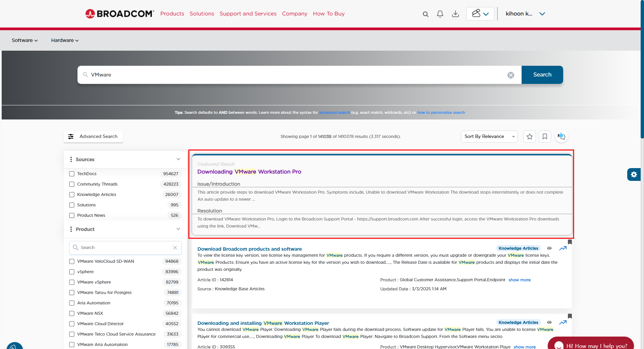This screenshot has width=644, height=349.
Task: Open the How To Buy menu
Action: click(329, 14)
